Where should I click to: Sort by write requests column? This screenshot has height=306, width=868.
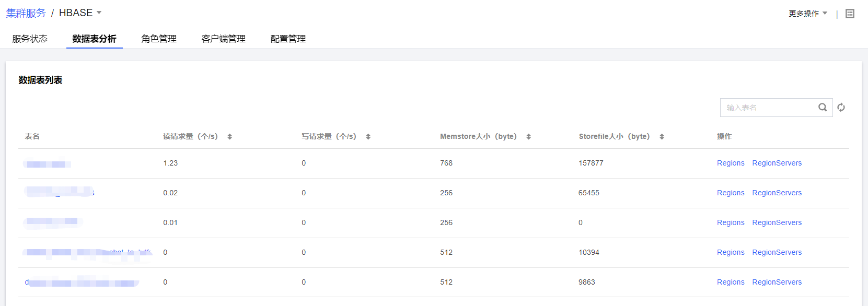368,137
